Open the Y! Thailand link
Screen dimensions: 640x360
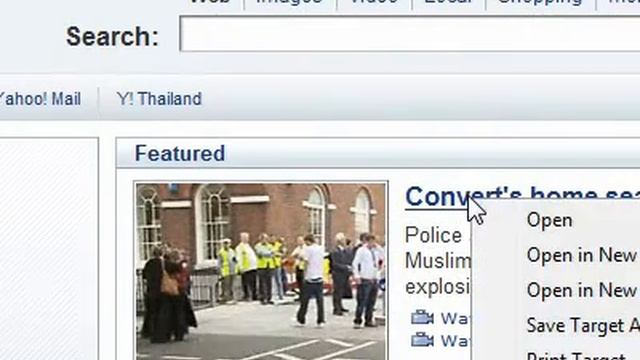click(x=159, y=99)
